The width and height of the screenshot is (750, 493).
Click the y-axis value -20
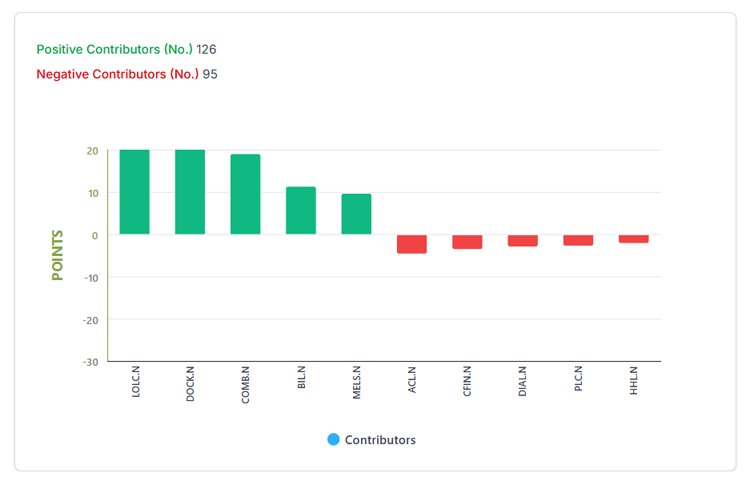(90, 320)
